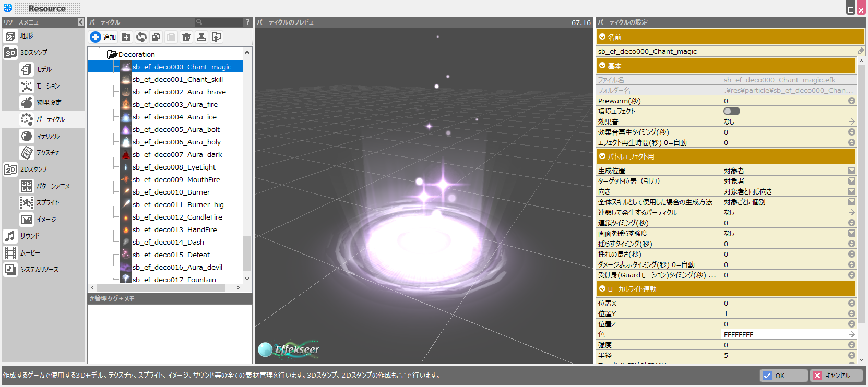This screenshot has width=868, height=387.
Task: Click the pencil icon next to particle name
Action: pyautogui.click(x=861, y=51)
